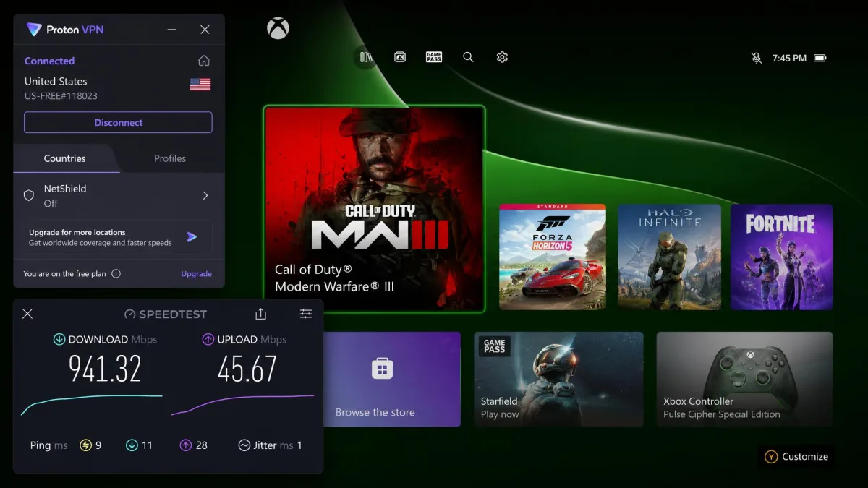The image size is (868, 488).
Task: Click the Proton VPN logo icon
Action: (x=34, y=30)
